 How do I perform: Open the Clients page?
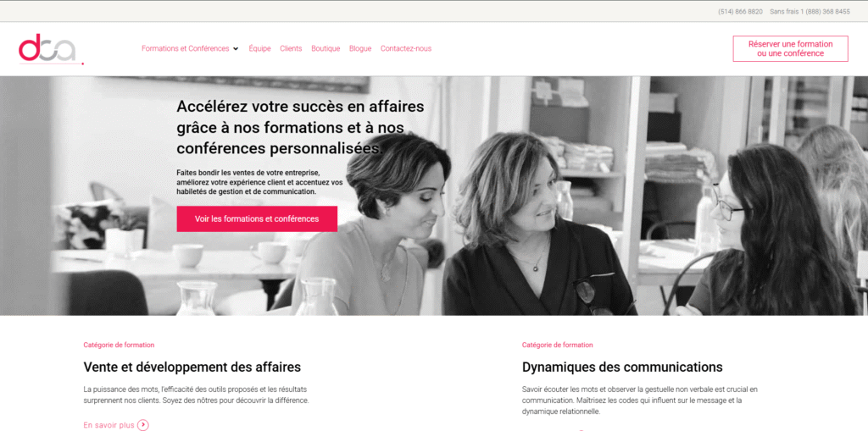tap(292, 48)
